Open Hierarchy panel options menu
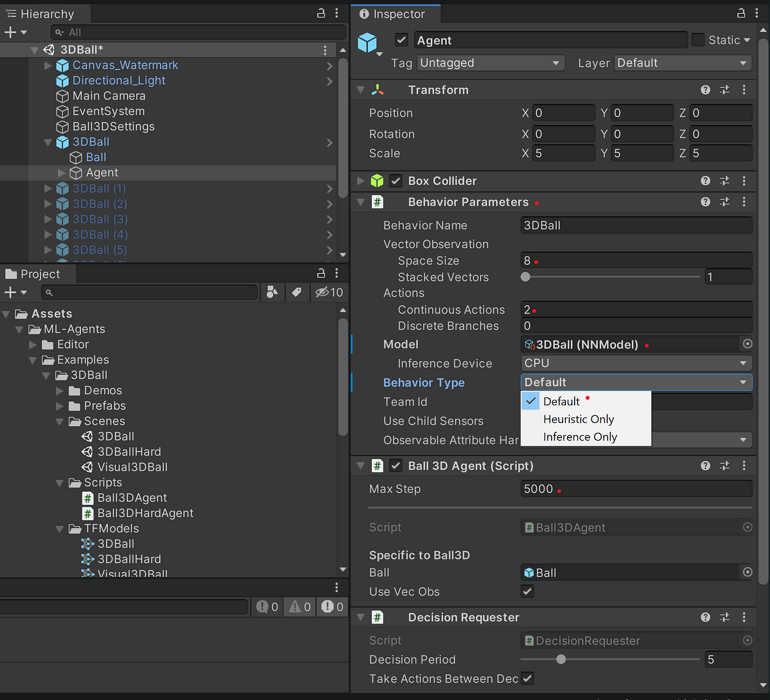 (337, 13)
